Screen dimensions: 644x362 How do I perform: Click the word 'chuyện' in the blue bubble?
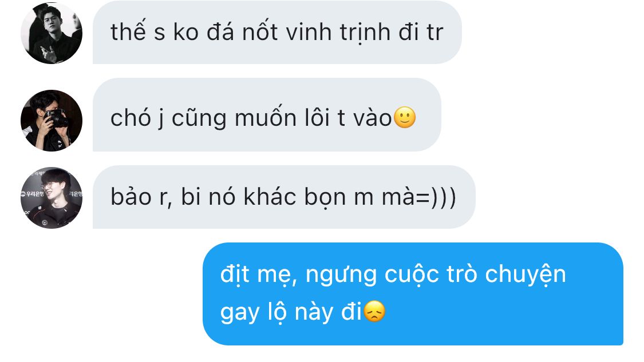tap(526, 275)
